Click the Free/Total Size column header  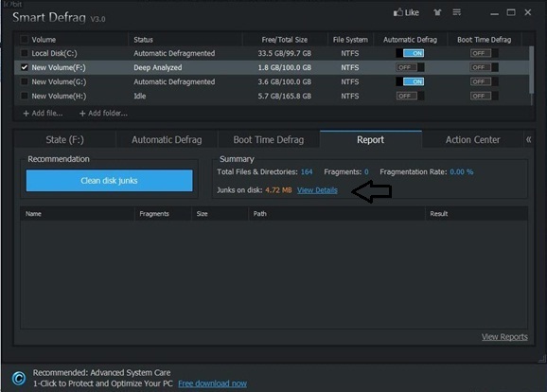click(x=285, y=40)
